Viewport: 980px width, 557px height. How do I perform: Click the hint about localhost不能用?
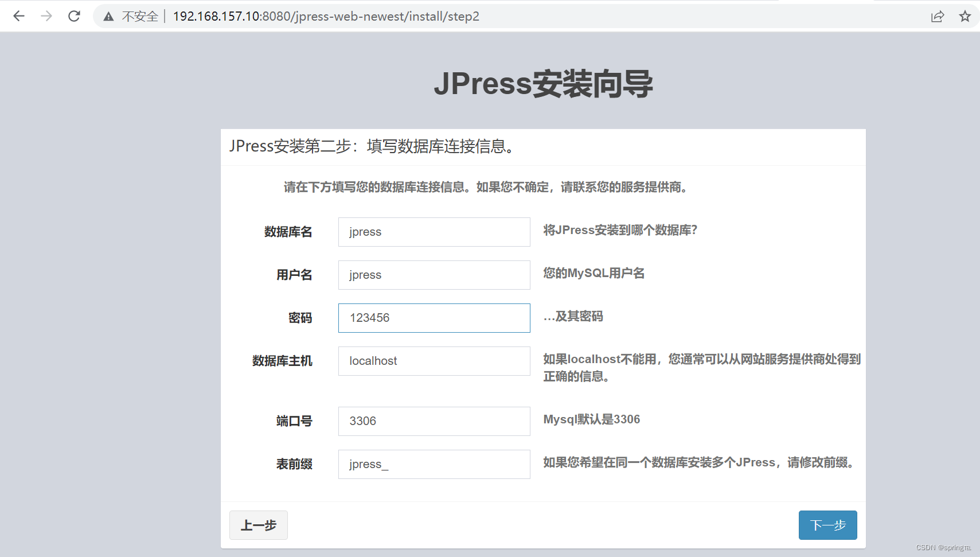(702, 368)
